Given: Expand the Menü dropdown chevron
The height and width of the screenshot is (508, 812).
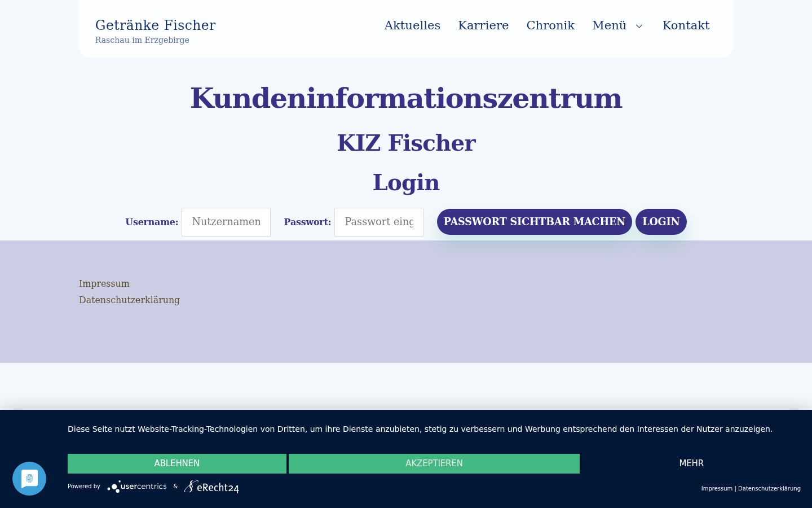Looking at the screenshot, I should coord(639,26).
